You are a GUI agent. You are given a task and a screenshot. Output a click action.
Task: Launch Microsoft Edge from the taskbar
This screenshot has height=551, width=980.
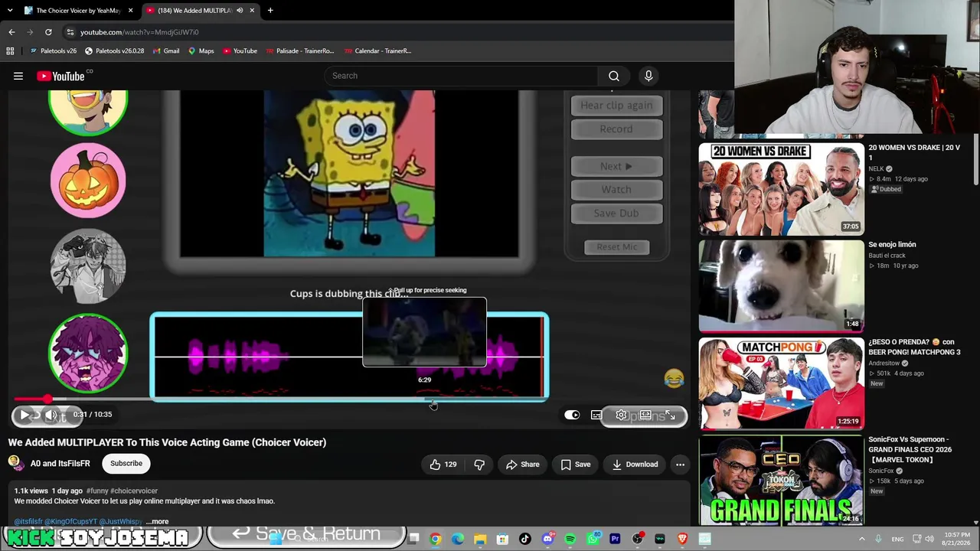[x=458, y=539]
